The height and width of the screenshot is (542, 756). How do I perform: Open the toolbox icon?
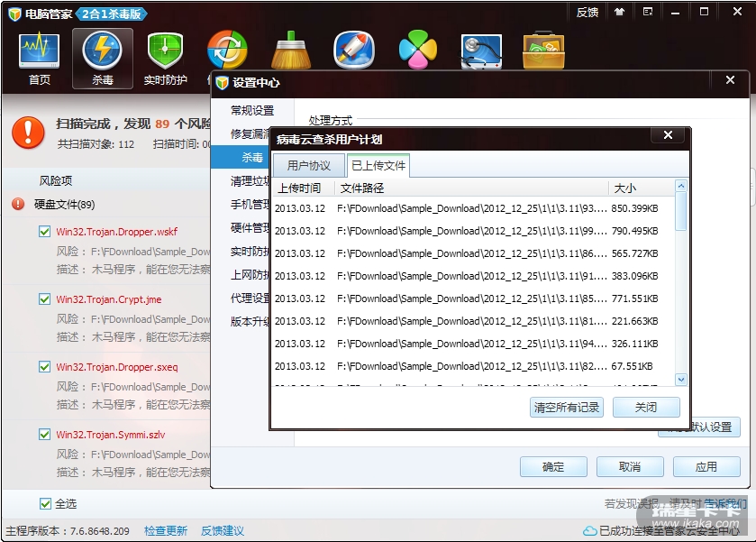(x=543, y=51)
